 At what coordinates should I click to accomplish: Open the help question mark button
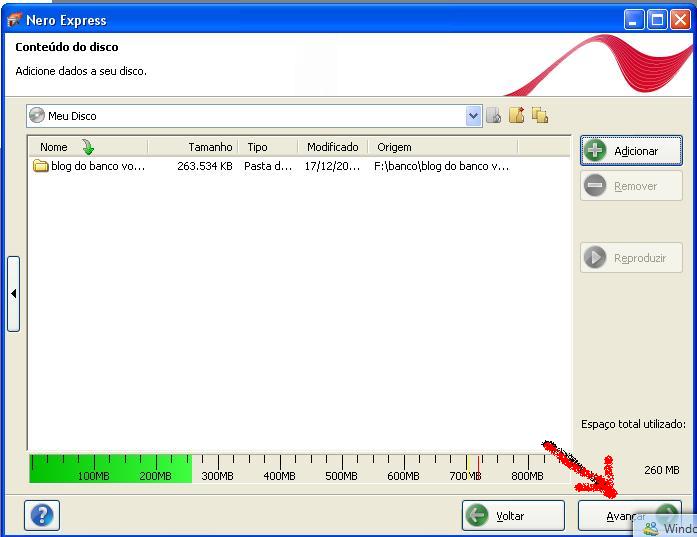[42, 516]
